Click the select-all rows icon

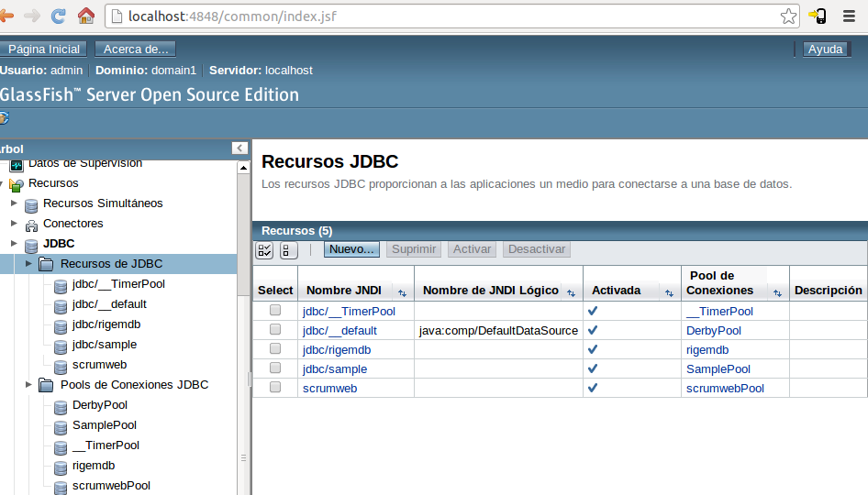point(264,250)
